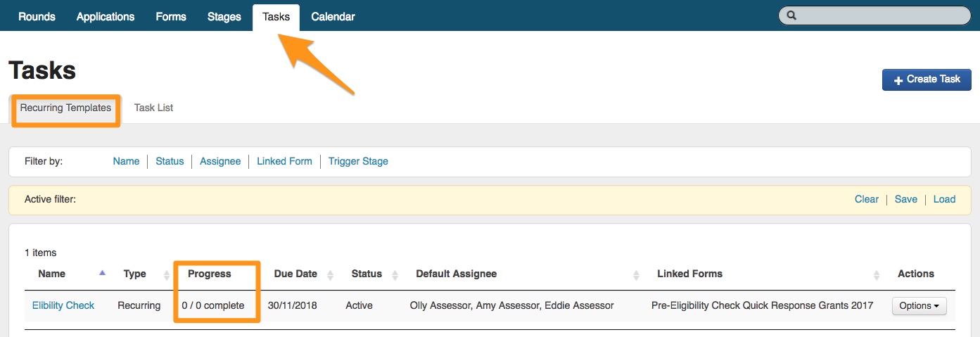Screen dimensions: 980x337
Task: Sort tasks using Type column arrows
Action: tap(167, 274)
